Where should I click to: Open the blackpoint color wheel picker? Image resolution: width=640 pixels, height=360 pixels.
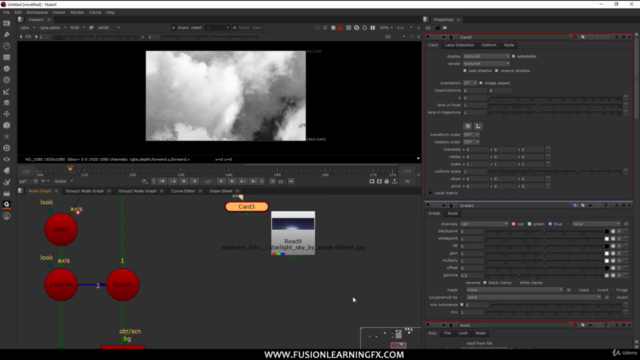click(613, 232)
